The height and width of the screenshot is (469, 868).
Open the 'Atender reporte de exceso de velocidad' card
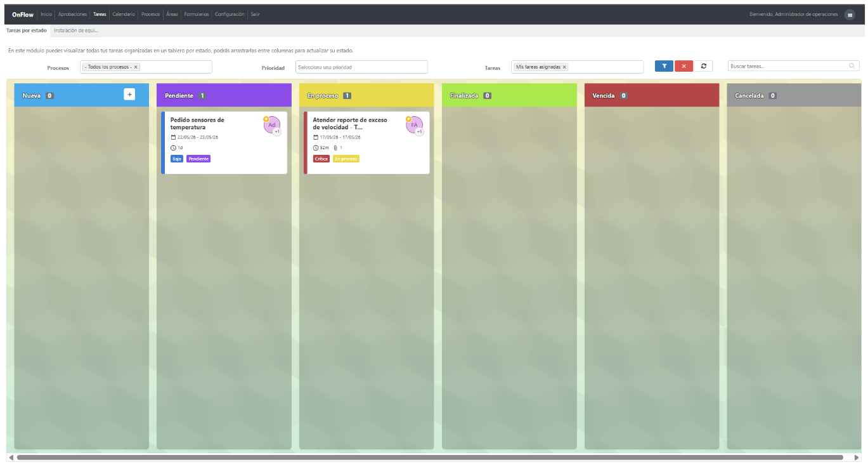(366, 143)
